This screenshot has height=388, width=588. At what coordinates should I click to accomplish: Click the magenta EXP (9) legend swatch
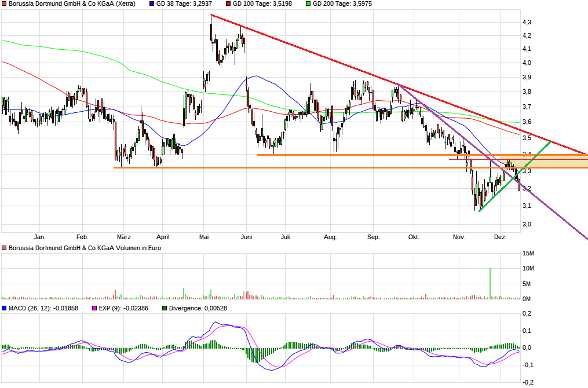click(94, 308)
